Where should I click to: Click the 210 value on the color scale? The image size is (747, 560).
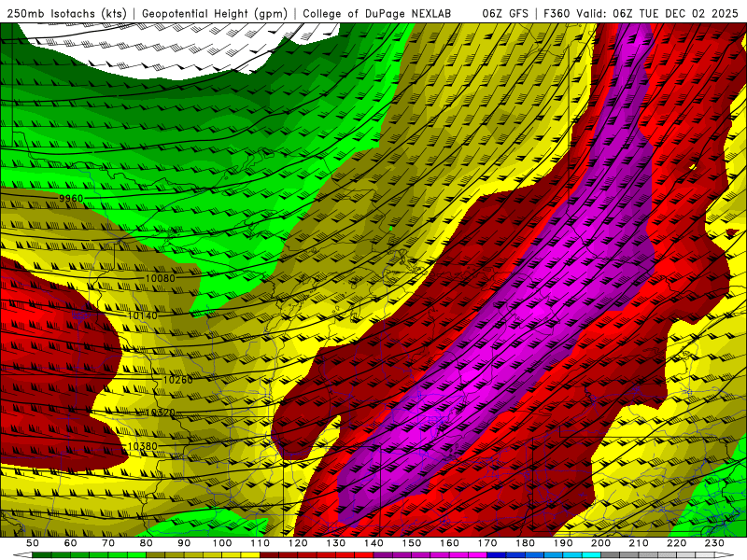coord(639,543)
